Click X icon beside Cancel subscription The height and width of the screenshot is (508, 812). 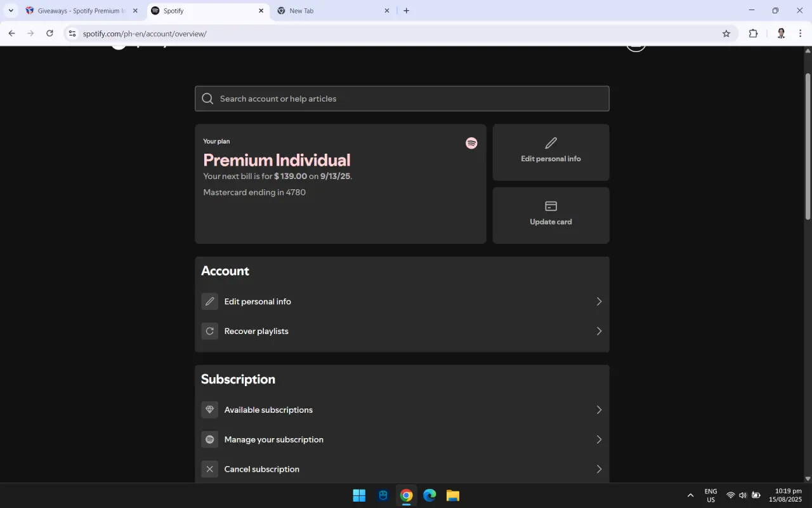pyautogui.click(x=210, y=469)
